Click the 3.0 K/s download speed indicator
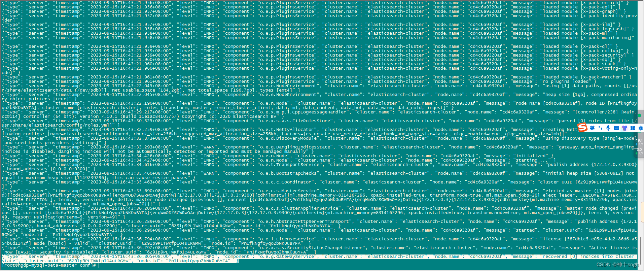Image resolution: width=644 pixels, height=271 pixels. pyautogui.click(x=639, y=151)
